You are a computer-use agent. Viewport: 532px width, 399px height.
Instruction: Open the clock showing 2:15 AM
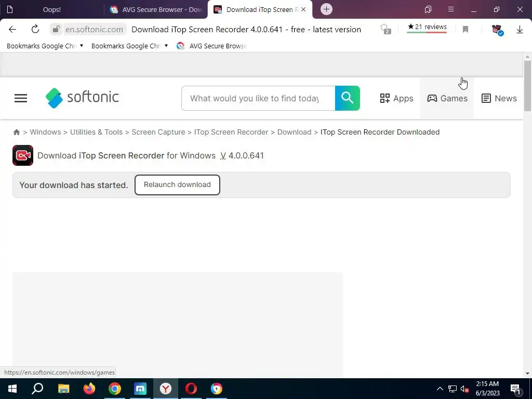[x=487, y=389]
